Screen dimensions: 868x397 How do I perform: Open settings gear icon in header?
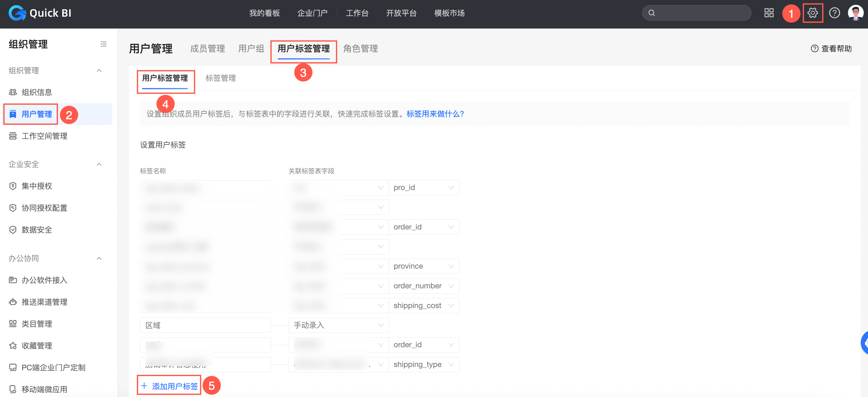click(812, 13)
